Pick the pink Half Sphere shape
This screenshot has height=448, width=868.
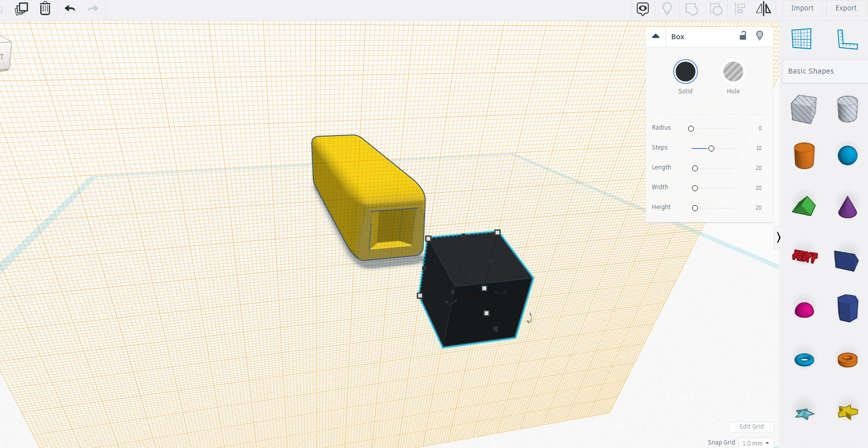tap(804, 310)
